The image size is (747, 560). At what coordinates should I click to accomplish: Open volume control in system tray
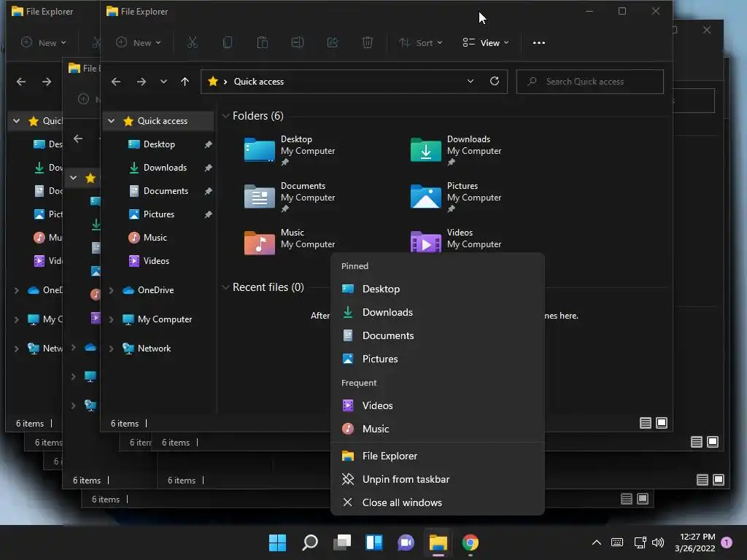pyautogui.click(x=658, y=542)
